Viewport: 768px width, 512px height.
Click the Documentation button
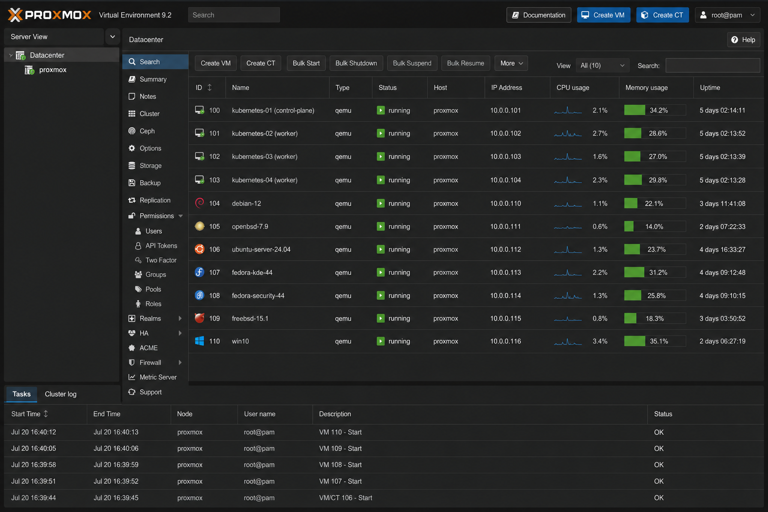(539, 15)
